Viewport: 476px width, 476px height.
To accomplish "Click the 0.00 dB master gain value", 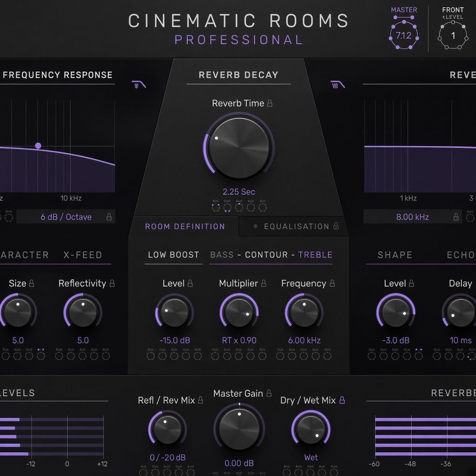I will [x=239, y=463].
